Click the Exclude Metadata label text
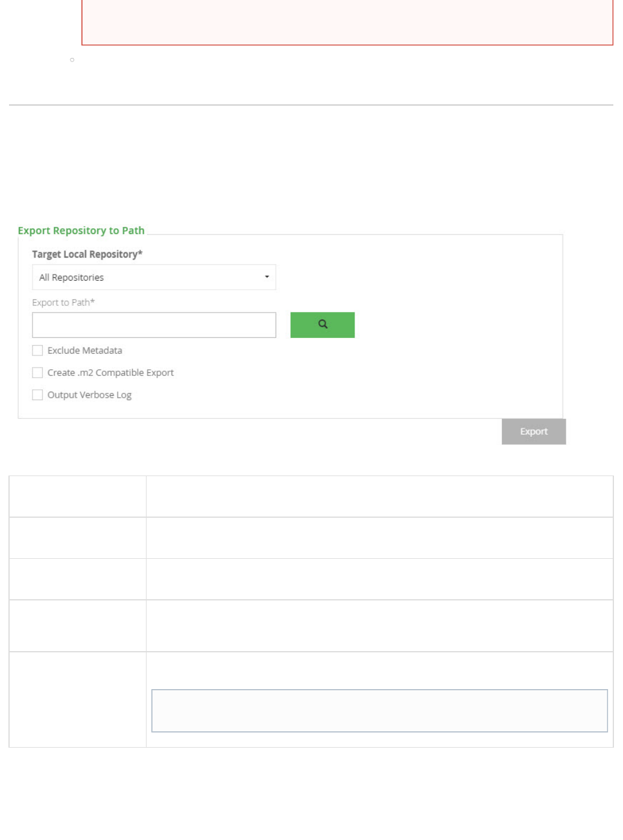Screen dimensions: 623x840 pos(84,351)
